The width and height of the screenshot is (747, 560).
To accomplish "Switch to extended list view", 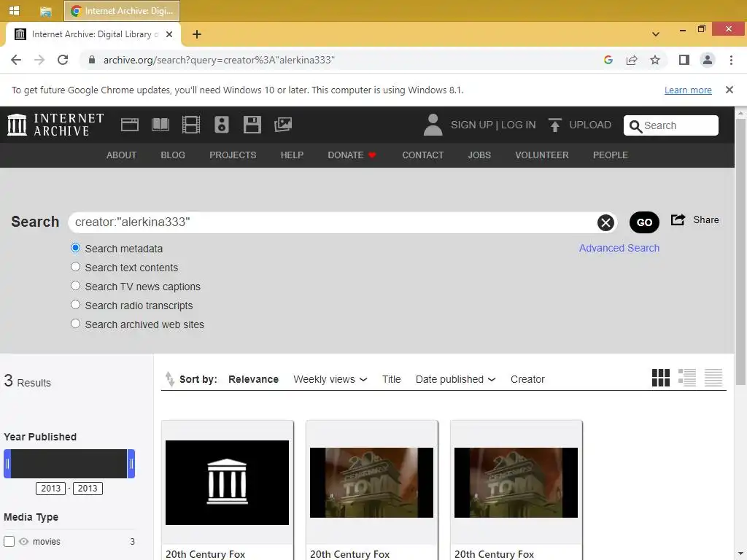I will click(687, 378).
